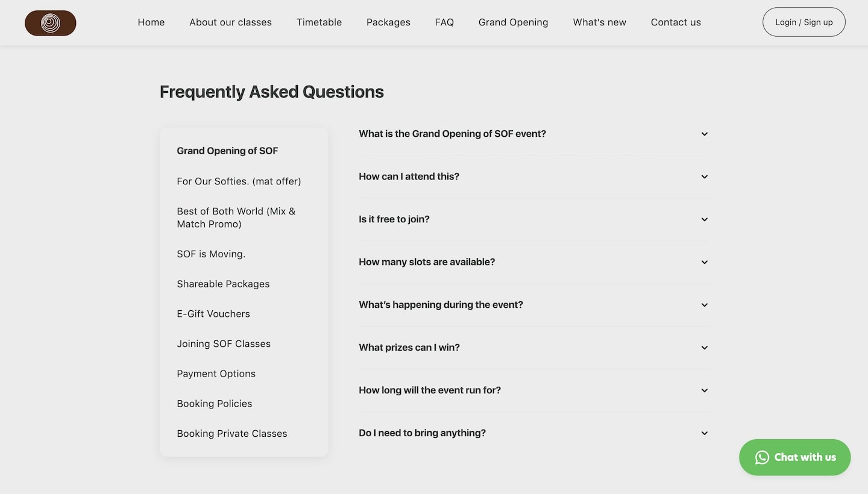Select the Shareable Packages FAQ category

coord(223,284)
